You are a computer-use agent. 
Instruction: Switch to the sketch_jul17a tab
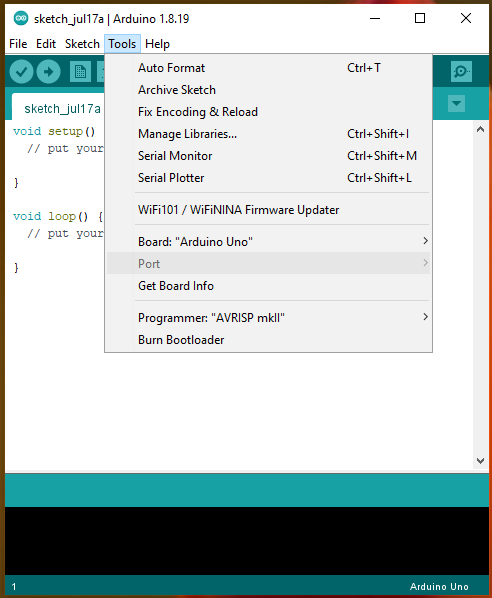click(x=62, y=109)
